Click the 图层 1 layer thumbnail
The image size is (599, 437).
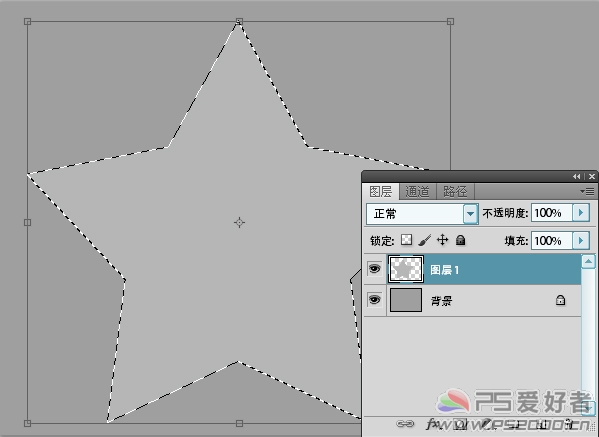point(406,269)
